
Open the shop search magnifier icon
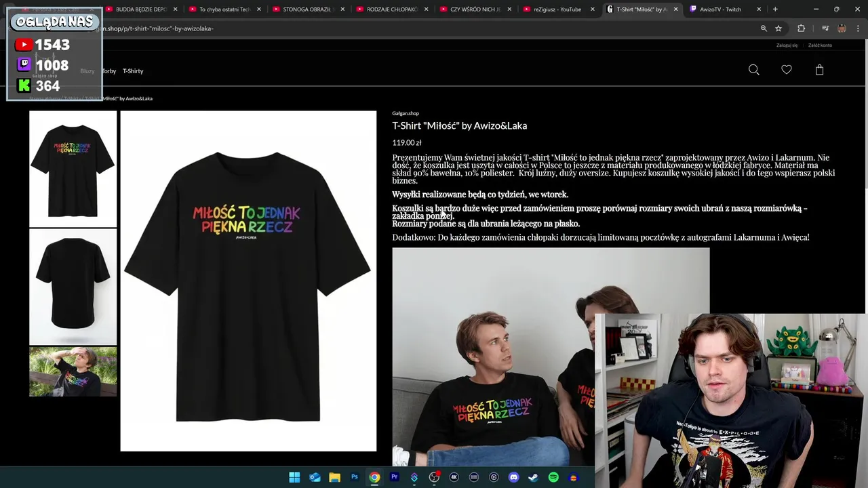[x=753, y=70]
